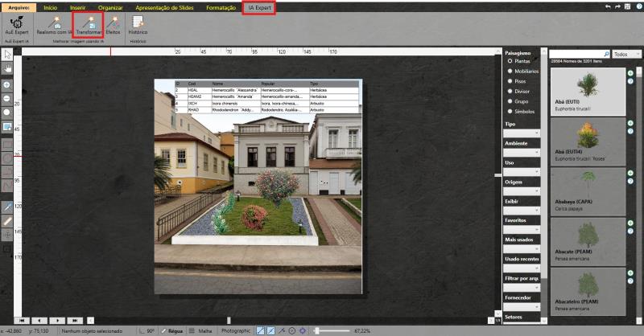Adjust the zoom slider in status bar
This screenshot has width=644, height=336.
(x=332, y=330)
